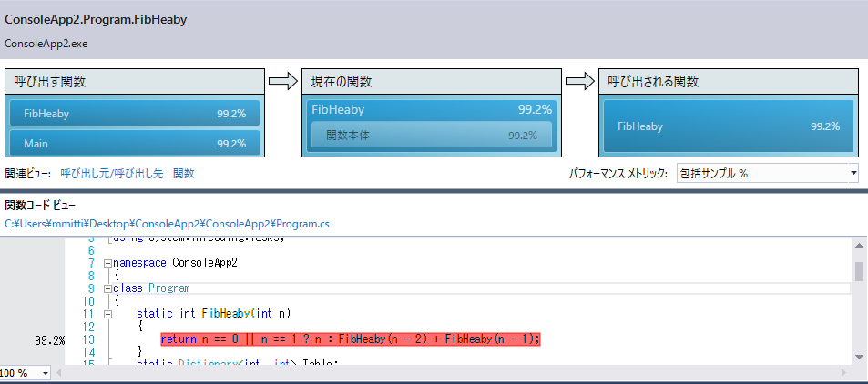Click the 呼び出される関数 panel header
This screenshot has width=868, height=384.
[729, 82]
